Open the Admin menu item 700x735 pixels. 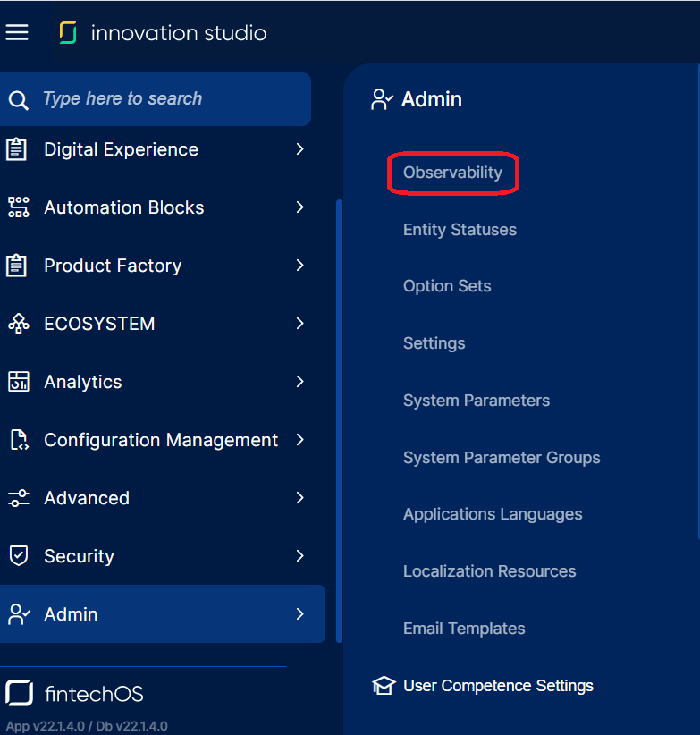(72, 614)
